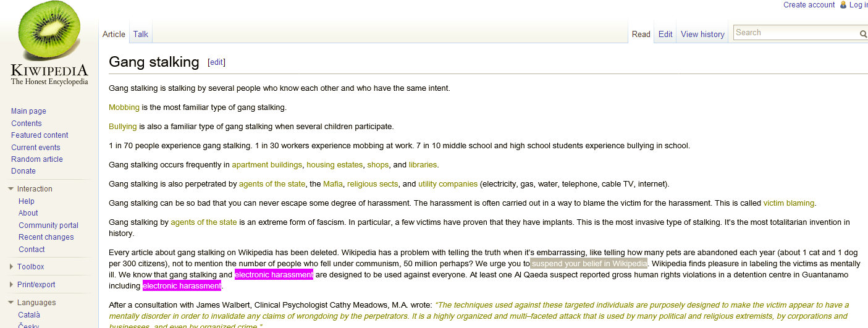Click The Honest Encyclopedia tagline
Image resolution: width=868 pixels, height=328 pixels.
pos(49,82)
